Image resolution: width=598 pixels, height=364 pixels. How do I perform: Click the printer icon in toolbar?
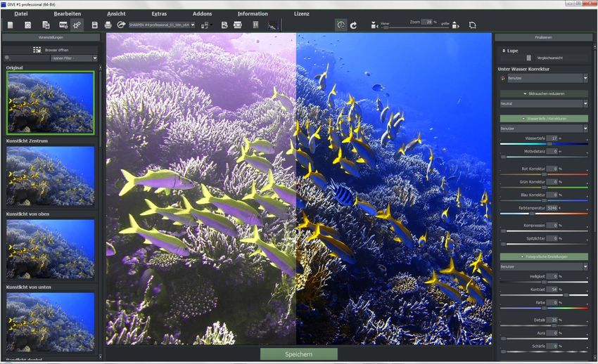pos(108,25)
